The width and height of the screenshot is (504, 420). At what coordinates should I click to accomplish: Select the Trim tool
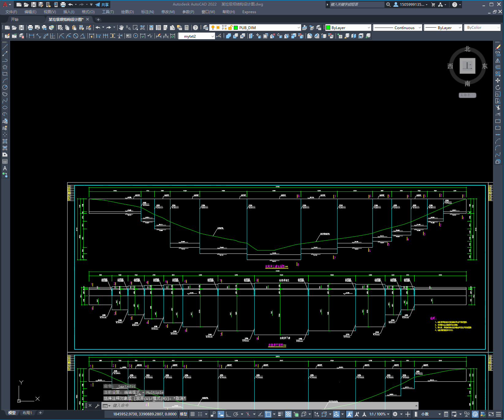[498, 108]
